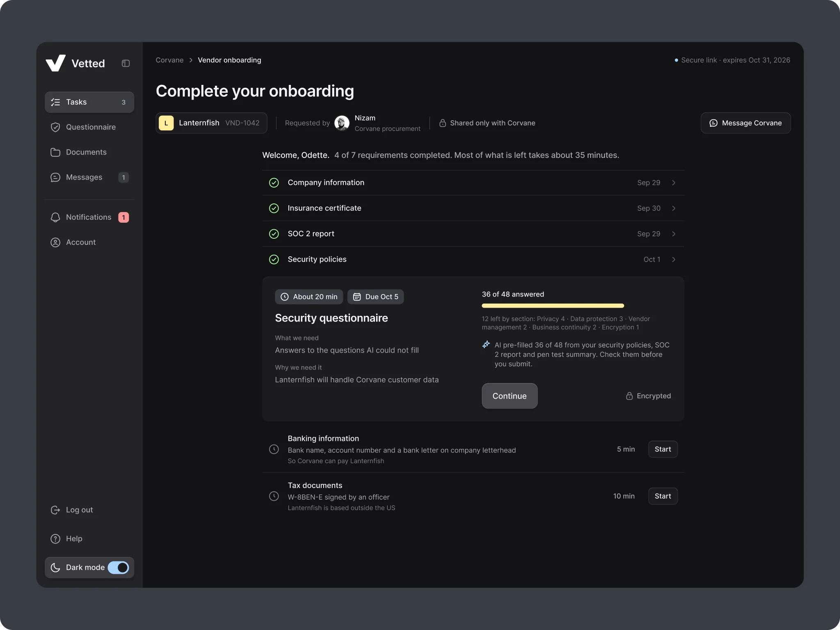The height and width of the screenshot is (630, 840).
Task: Click Nizam's avatar photo
Action: coord(342,123)
